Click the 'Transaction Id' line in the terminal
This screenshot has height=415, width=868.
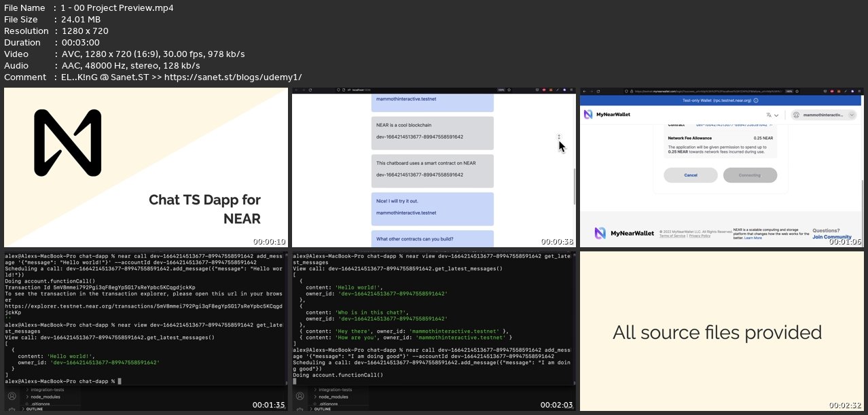[100, 287]
